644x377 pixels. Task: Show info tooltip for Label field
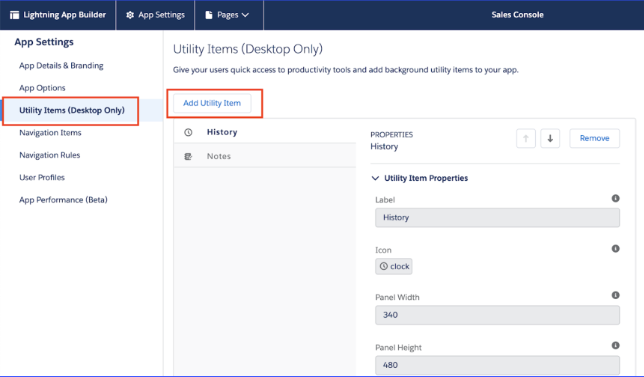[615, 198]
